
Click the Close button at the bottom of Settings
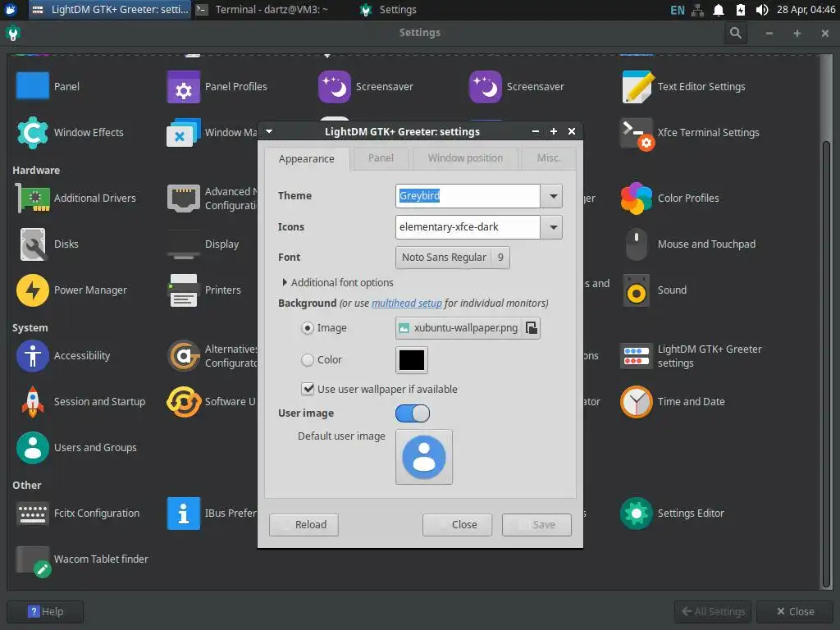(x=795, y=612)
